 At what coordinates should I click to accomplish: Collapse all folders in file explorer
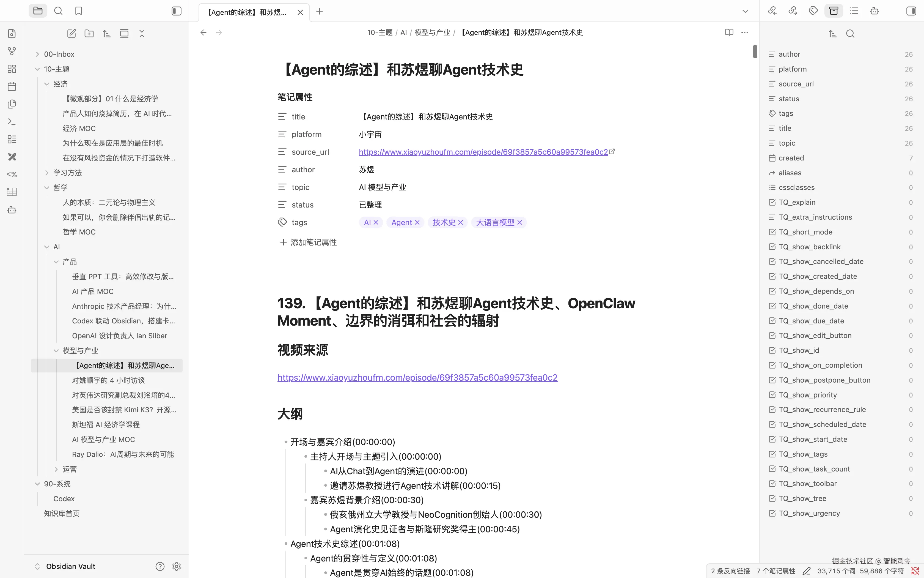pos(142,34)
